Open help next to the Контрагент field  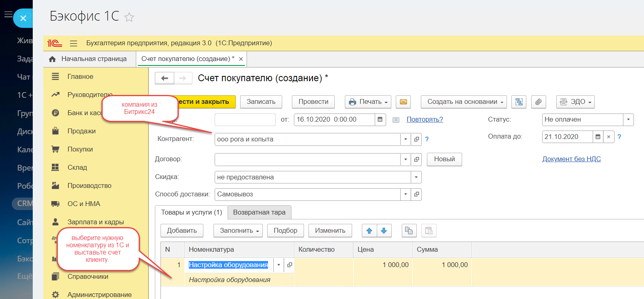point(427,139)
